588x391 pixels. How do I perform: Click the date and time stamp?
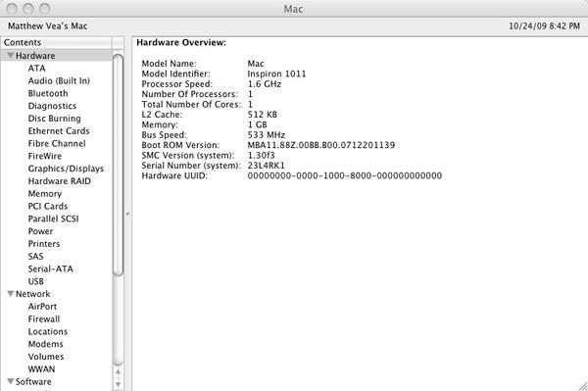click(x=544, y=26)
